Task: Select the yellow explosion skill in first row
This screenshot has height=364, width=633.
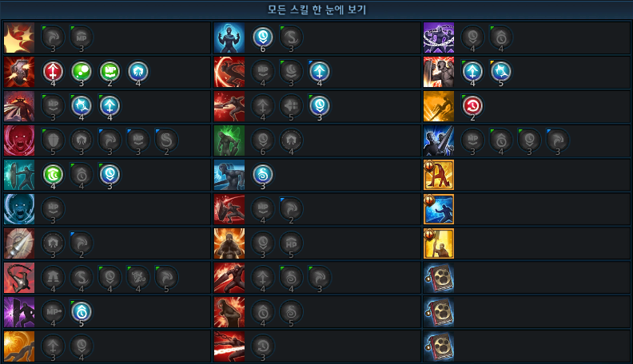Action: [x=19, y=38]
